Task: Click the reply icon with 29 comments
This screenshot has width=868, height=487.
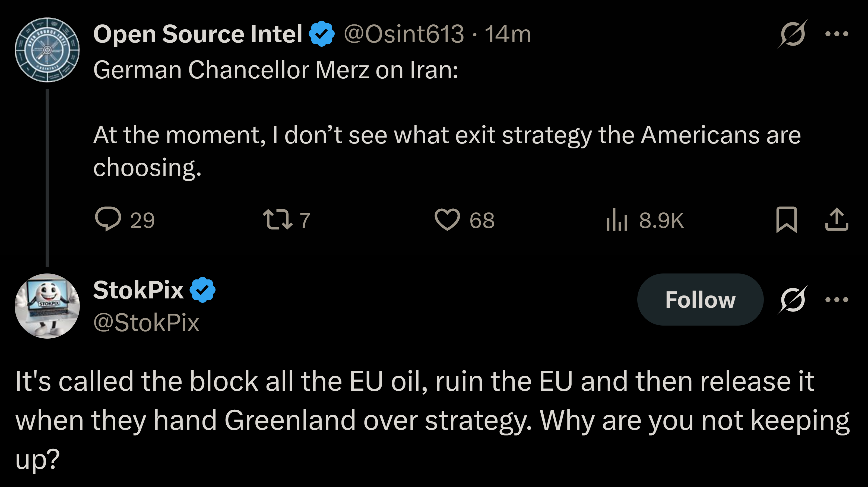Action: [x=108, y=219]
